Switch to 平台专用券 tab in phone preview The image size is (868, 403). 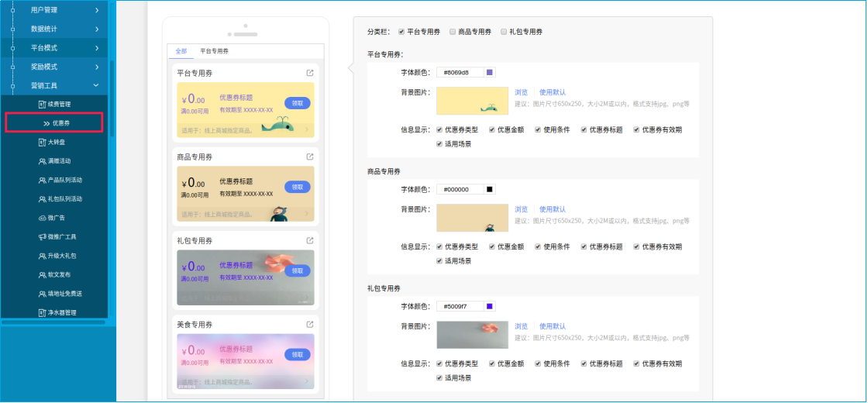pyautogui.click(x=214, y=51)
